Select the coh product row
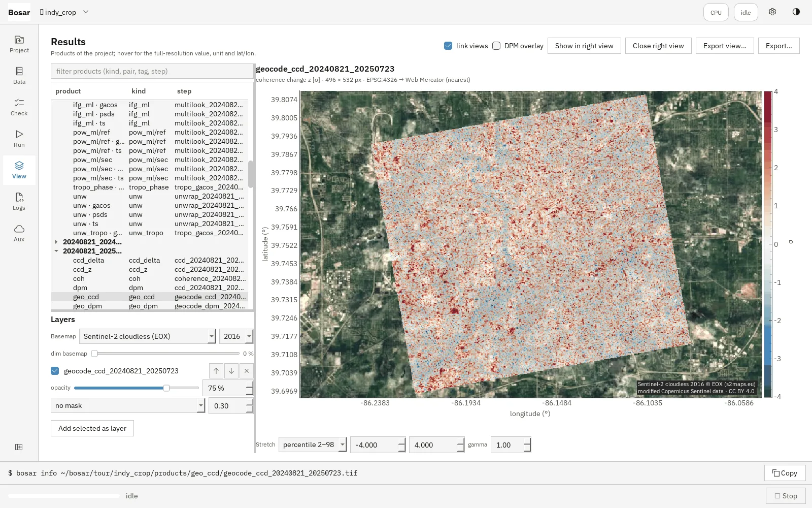This screenshot has width=812, height=508. [x=150, y=278]
